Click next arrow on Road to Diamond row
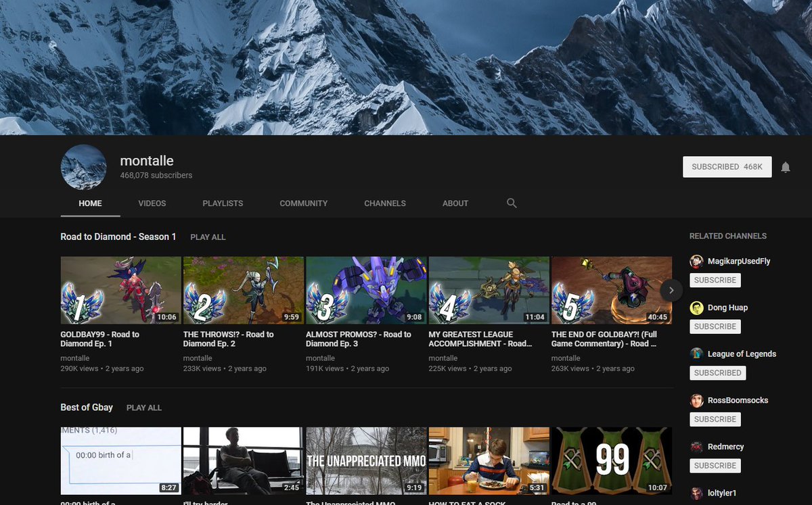 pyautogui.click(x=671, y=290)
